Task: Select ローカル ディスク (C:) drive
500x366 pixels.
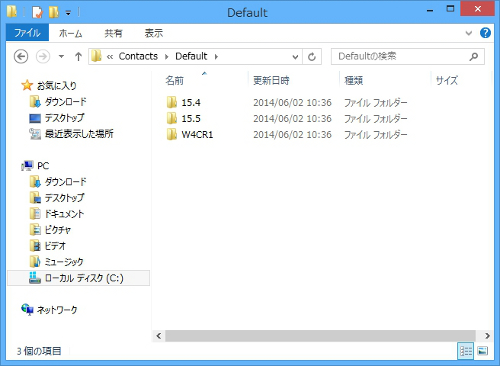Action: click(x=79, y=278)
